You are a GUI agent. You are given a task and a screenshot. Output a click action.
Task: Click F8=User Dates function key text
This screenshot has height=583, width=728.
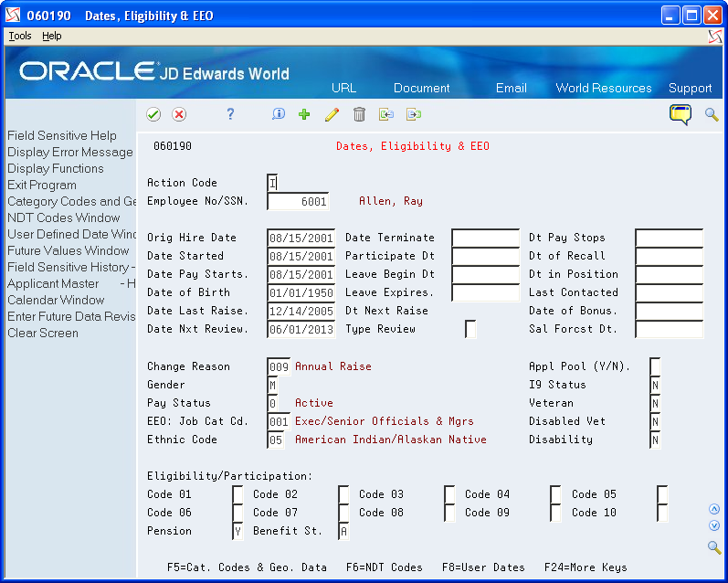[483, 567]
